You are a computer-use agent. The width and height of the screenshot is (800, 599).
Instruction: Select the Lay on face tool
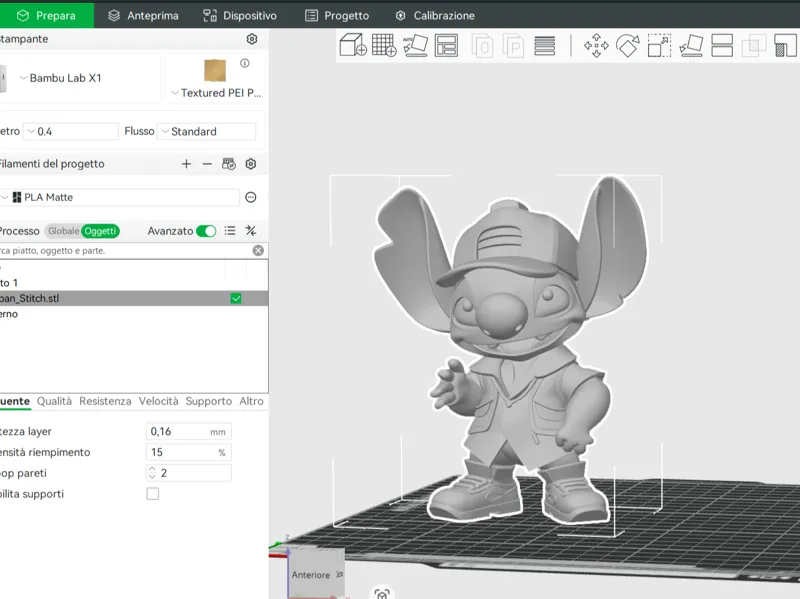pyautogui.click(x=691, y=46)
